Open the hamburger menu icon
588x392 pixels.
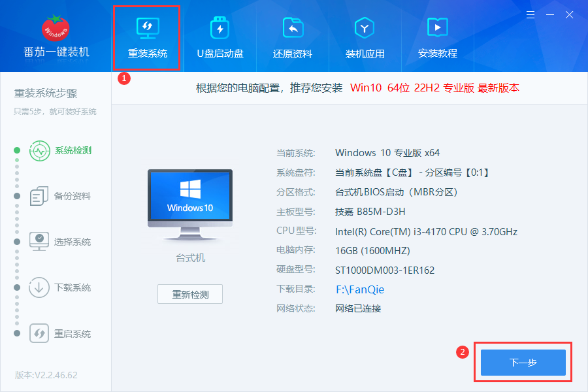531,14
